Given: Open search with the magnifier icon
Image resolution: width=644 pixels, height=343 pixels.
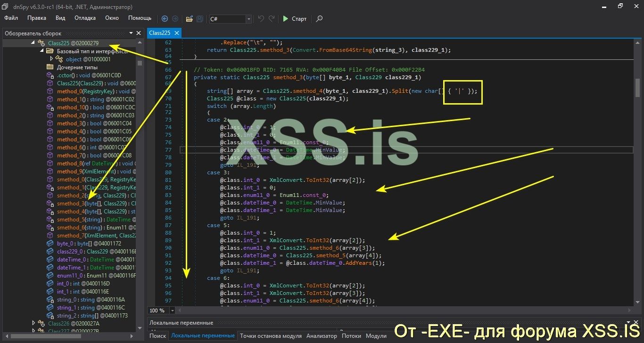Looking at the screenshot, I should click(320, 19).
